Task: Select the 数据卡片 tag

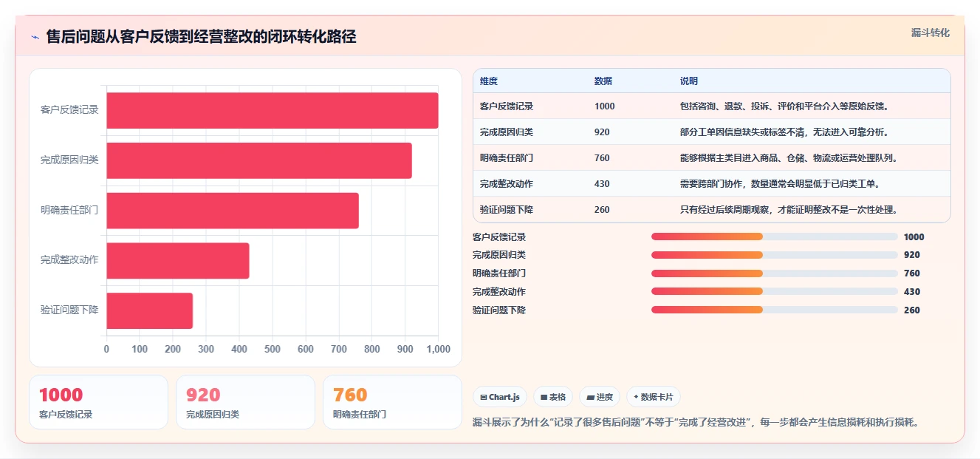Action: point(653,397)
